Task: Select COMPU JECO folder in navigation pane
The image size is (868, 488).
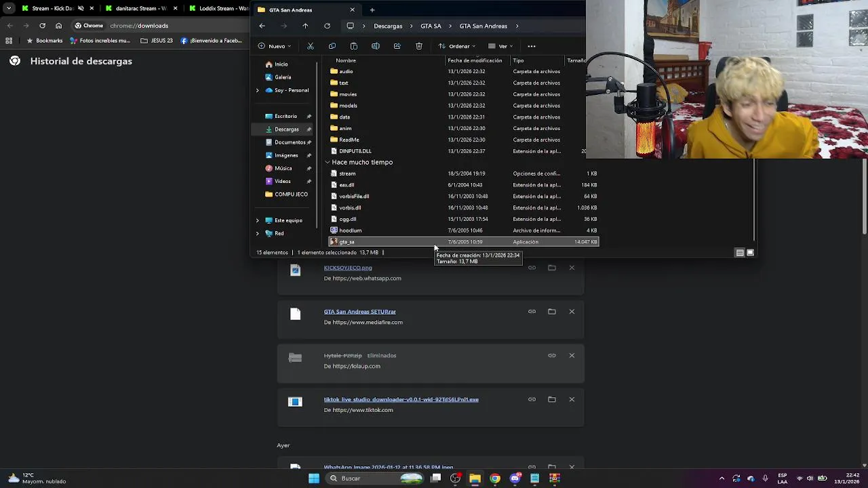Action: click(x=285, y=195)
